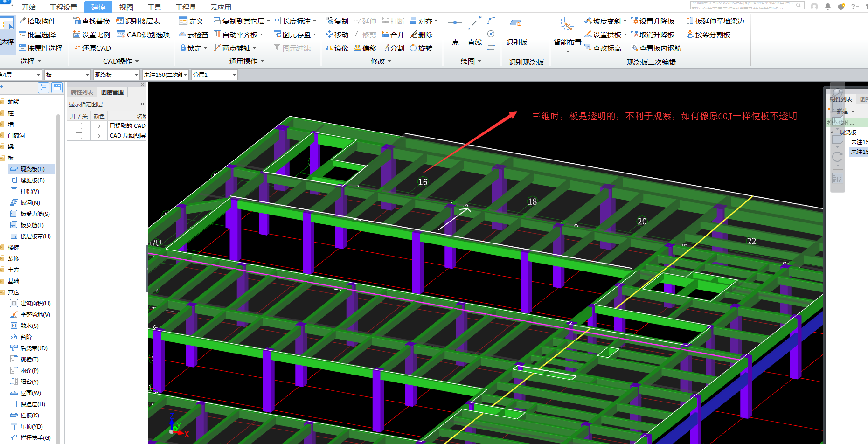The width and height of the screenshot is (868, 444).
Task: Click the notification bell icon
Action: [x=827, y=6]
